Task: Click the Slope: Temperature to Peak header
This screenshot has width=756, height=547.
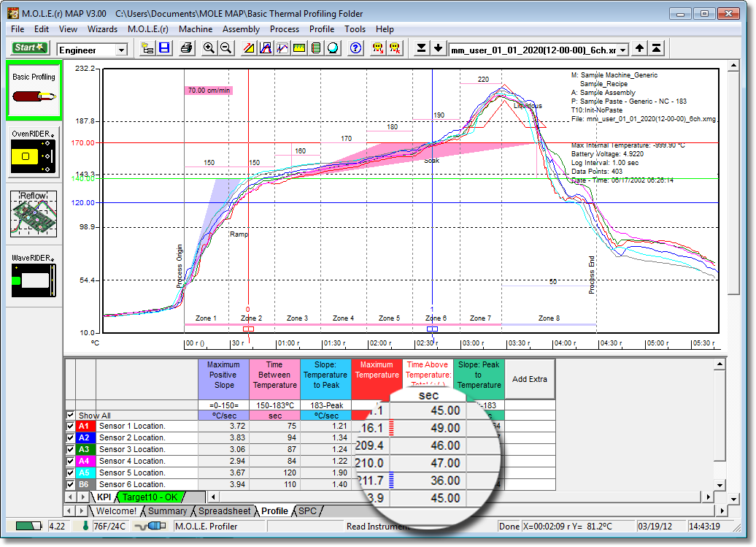Action: tap(326, 379)
